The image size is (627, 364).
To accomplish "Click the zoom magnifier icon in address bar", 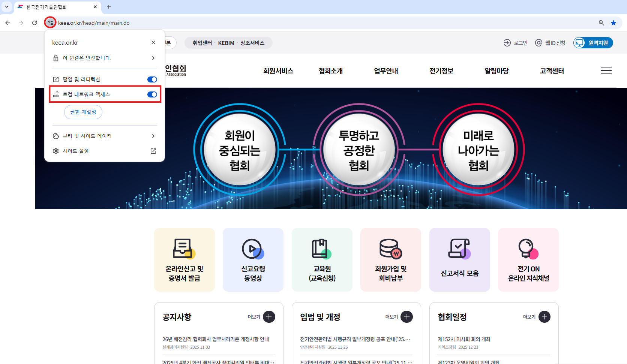I will click(601, 23).
